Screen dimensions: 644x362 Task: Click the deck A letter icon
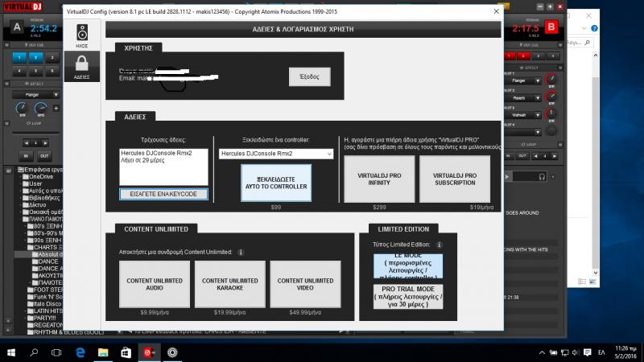(x=17, y=28)
